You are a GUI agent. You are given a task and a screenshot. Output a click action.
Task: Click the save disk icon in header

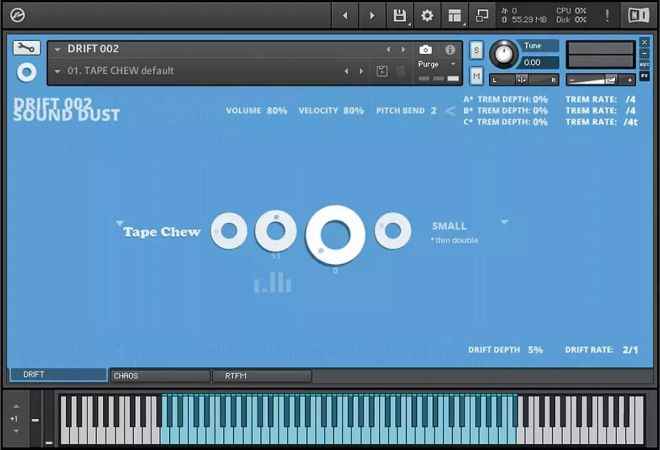click(399, 16)
